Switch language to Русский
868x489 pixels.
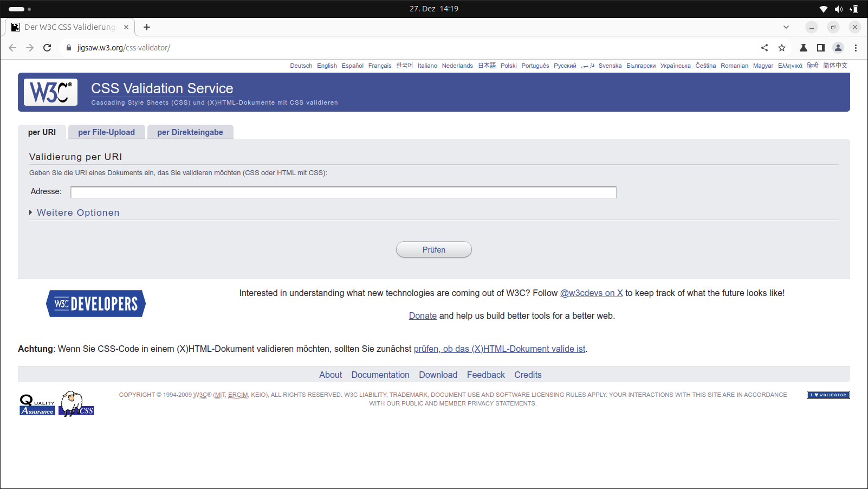pyautogui.click(x=565, y=66)
